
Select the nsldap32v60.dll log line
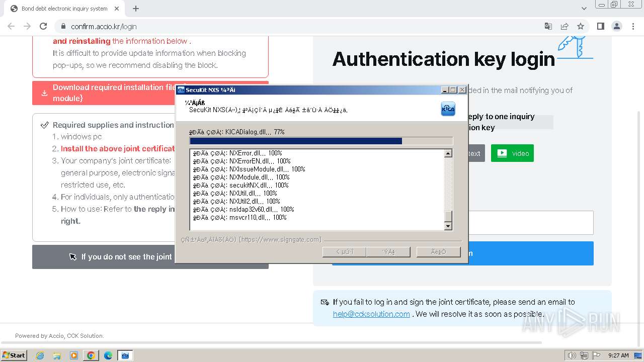coord(244,209)
